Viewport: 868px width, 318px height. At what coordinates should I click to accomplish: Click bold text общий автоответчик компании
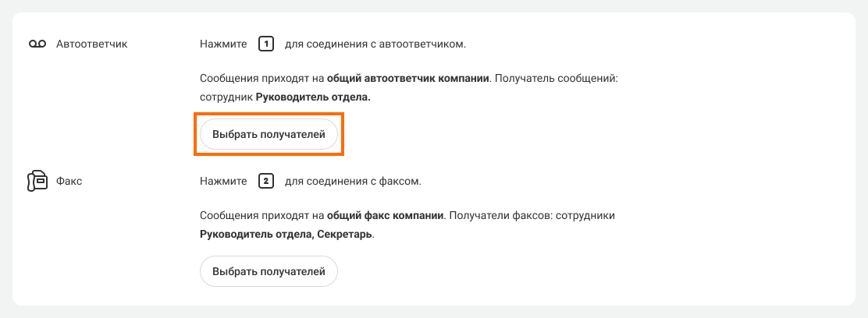[x=407, y=79]
